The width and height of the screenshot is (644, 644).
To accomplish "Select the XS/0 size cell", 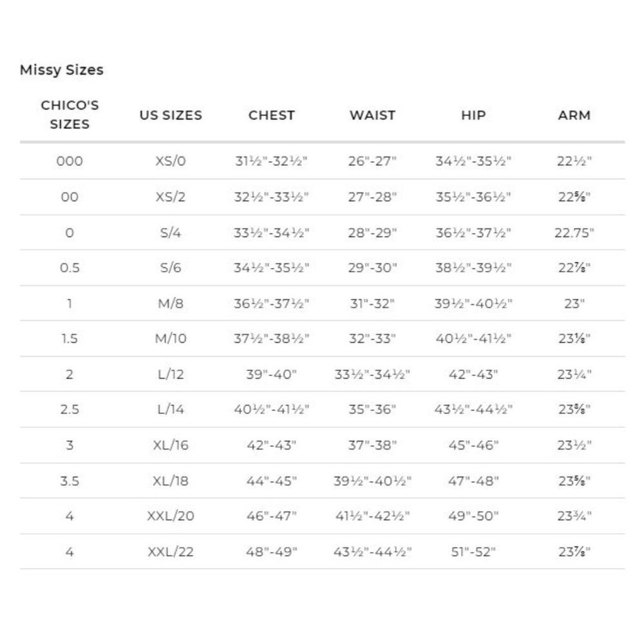I will (x=171, y=161).
